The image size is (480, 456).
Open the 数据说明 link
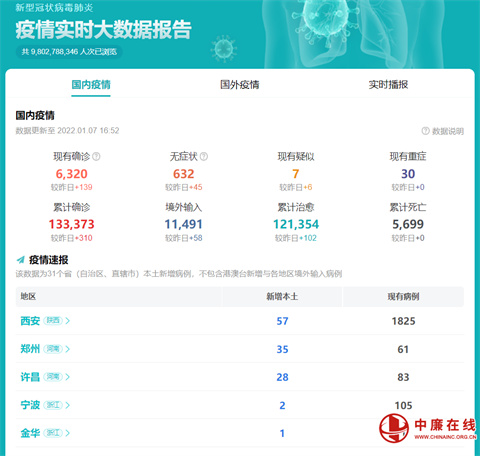443,131
